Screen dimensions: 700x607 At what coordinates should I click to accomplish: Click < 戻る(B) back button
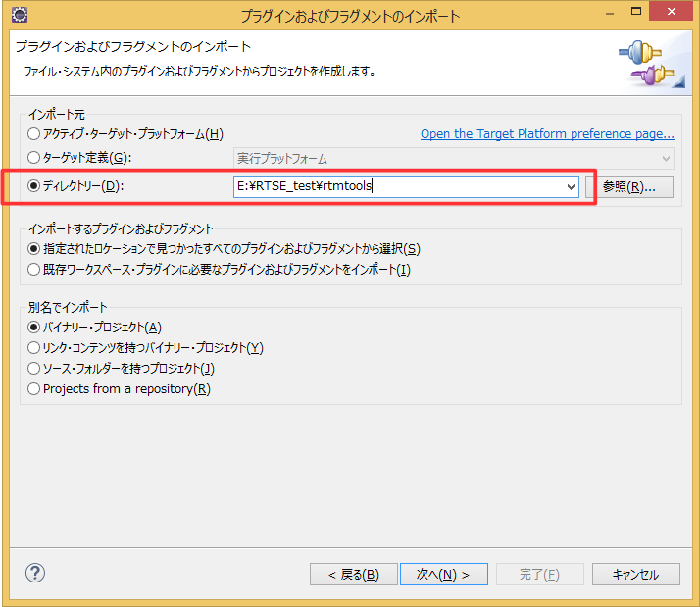pos(354,575)
